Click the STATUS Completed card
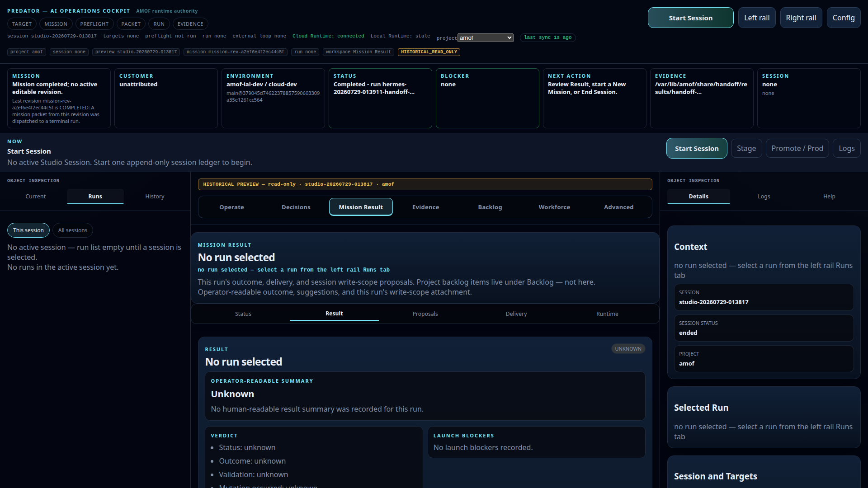Image resolution: width=868 pixels, height=488 pixels. coord(380,98)
